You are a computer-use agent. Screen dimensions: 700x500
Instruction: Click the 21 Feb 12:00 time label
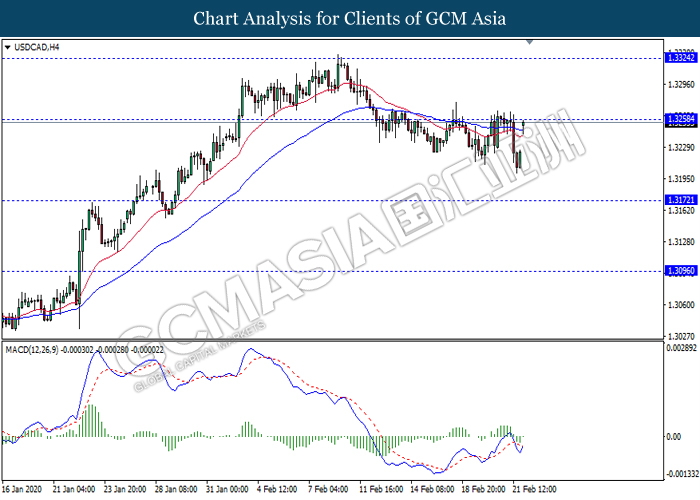point(535,489)
